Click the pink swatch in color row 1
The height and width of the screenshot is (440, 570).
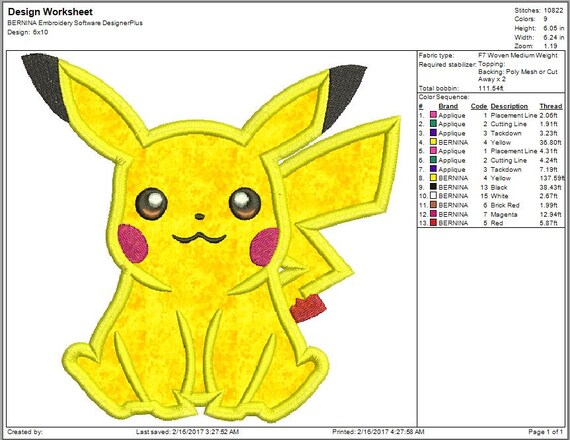(433, 115)
